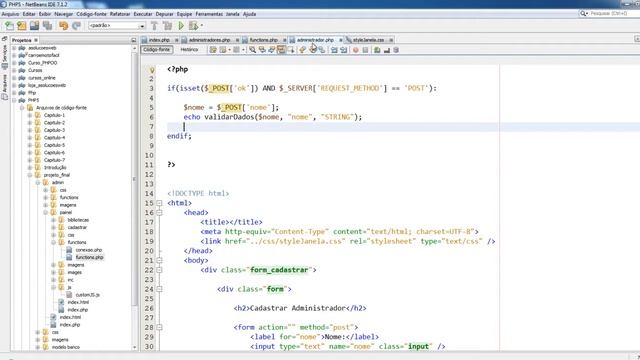Expand the Capitulo-7 folder
The image size is (640, 360).
point(30,160)
